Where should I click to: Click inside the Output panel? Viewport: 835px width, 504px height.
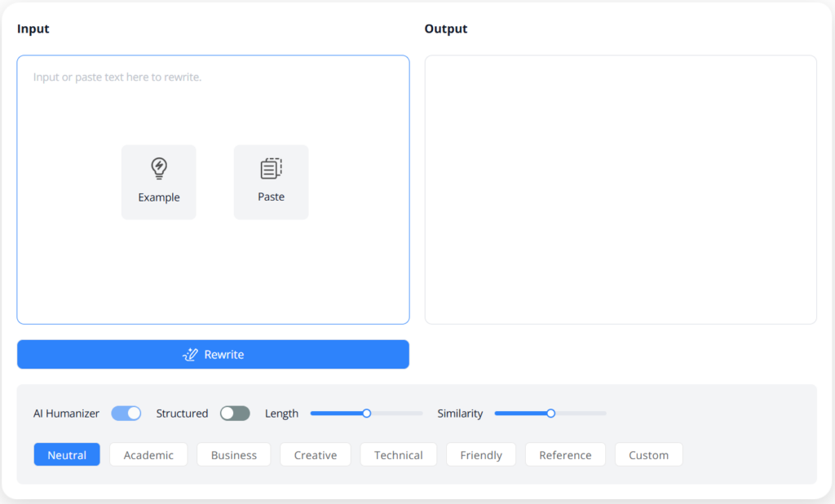[620, 188]
